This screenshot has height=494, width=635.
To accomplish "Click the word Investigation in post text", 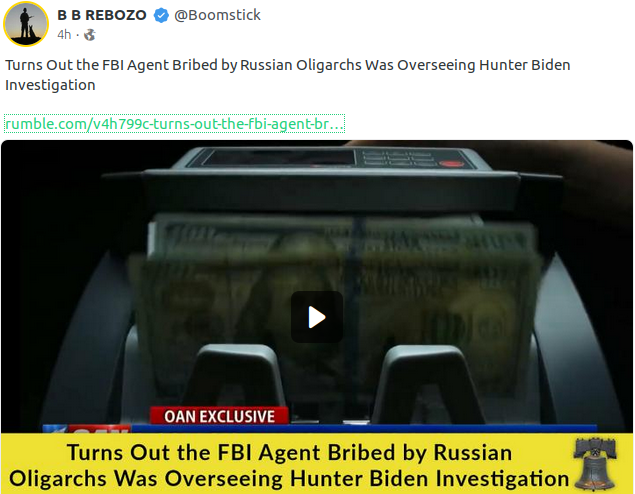I will 50,85.
